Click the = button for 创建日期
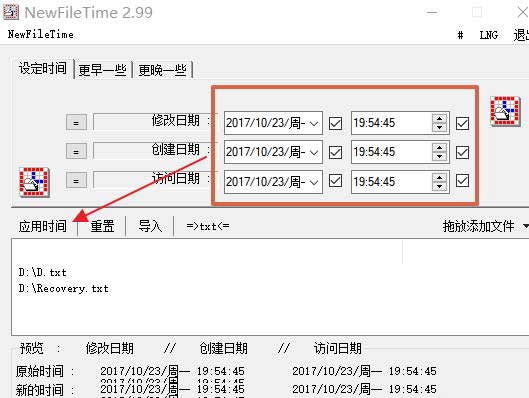Viewport: 529px width, 398px height. (x=76, y=151)
